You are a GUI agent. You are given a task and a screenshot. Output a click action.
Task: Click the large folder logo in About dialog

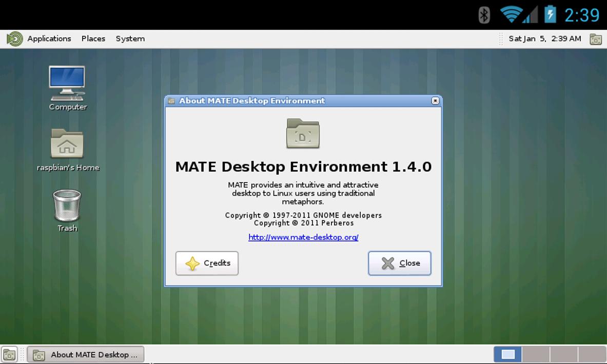(x=303, y=133)
